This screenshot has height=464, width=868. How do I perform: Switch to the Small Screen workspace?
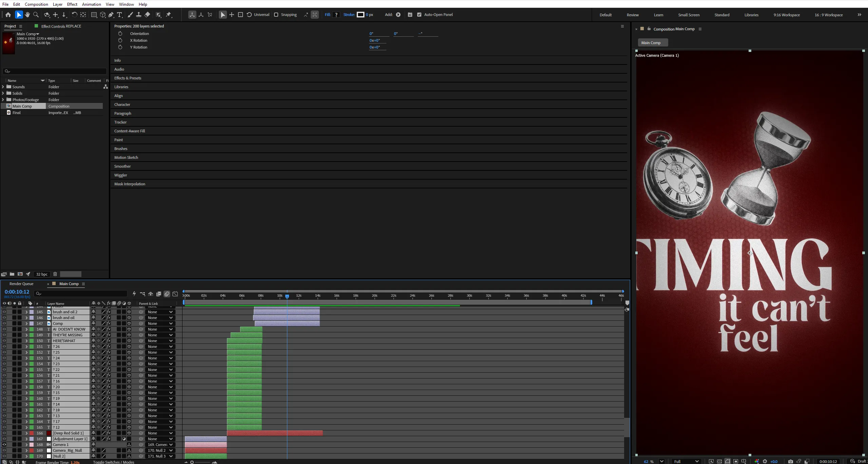(x=689, y=15)
